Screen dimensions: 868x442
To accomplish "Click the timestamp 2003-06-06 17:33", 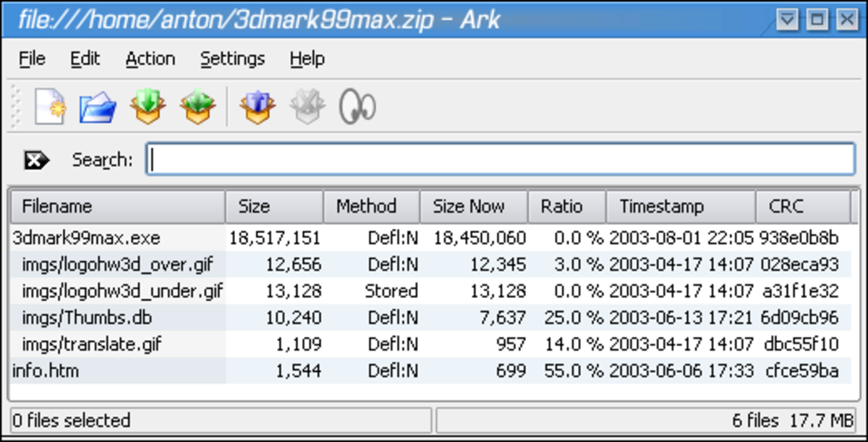I will (681, 371).
